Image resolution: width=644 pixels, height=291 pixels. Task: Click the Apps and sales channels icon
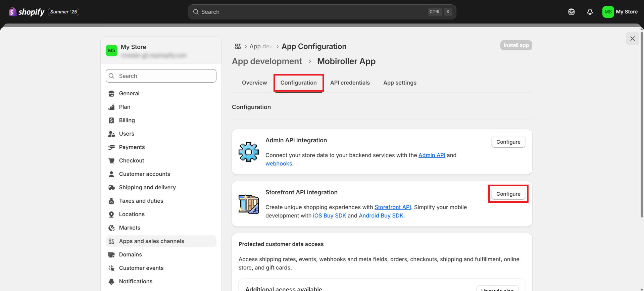111,241
